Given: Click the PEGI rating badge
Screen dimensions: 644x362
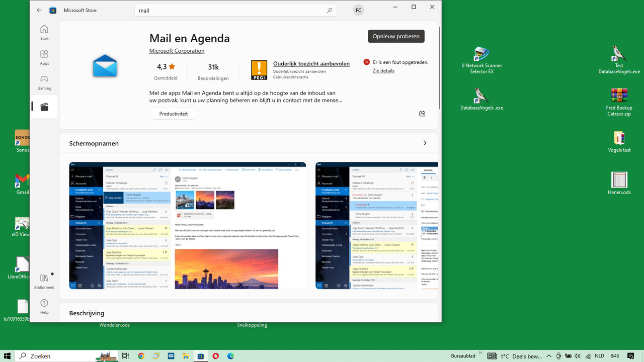Looking at the screenshot, I should [259, 70].
